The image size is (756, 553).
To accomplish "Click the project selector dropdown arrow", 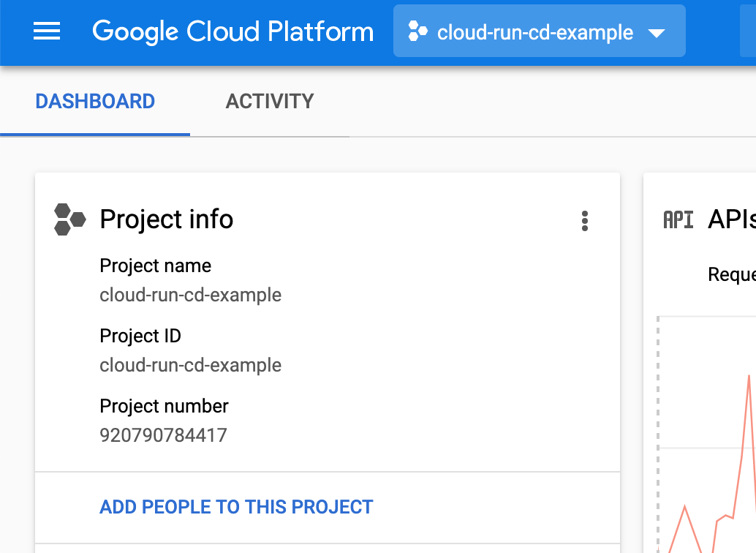I will [x=657, y=34].
